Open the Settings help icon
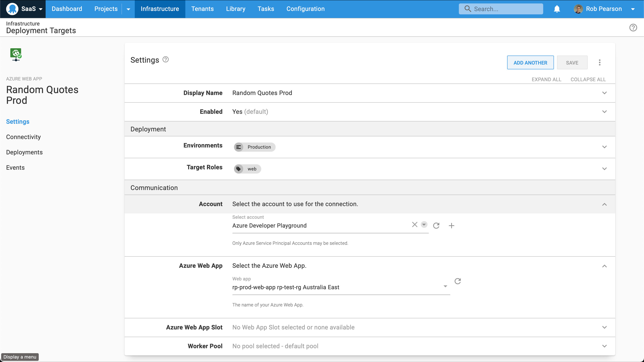This screenshot has width=644, height=362. tap(165, 59)
